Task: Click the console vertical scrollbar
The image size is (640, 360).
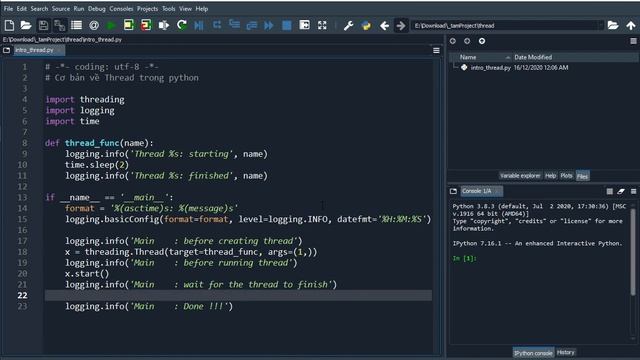Action: tap(633, 252)
